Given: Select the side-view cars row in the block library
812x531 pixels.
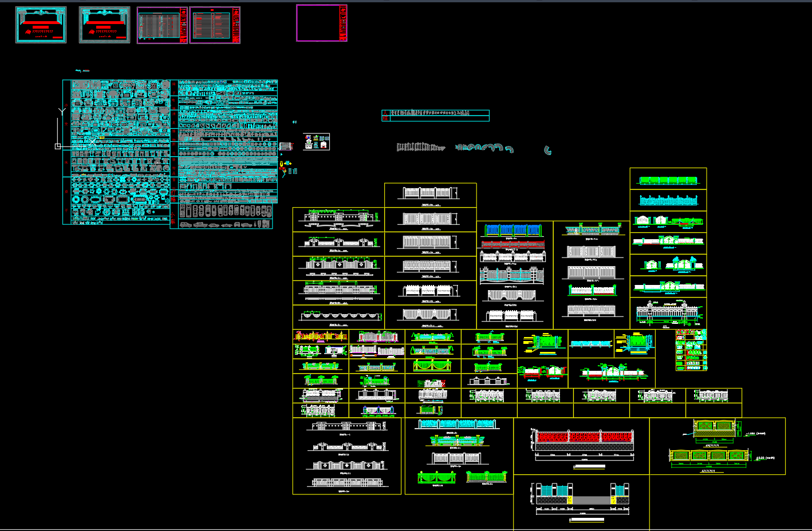Looking at the screenshot, I should pos(224,225).
